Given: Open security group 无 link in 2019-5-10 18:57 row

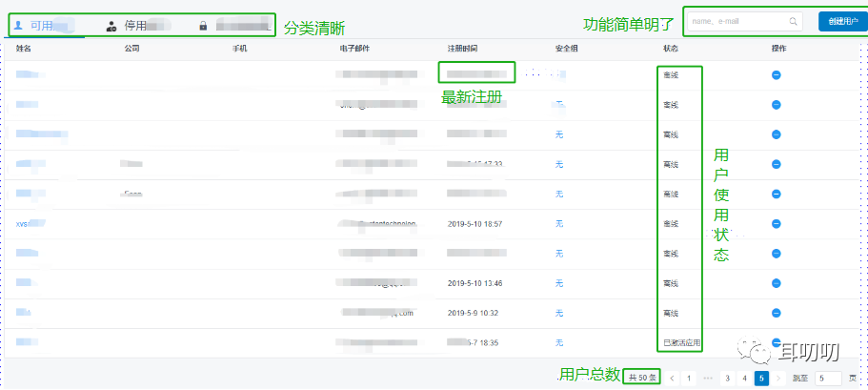Looking at the screenshot, I should tap(559, 224).
